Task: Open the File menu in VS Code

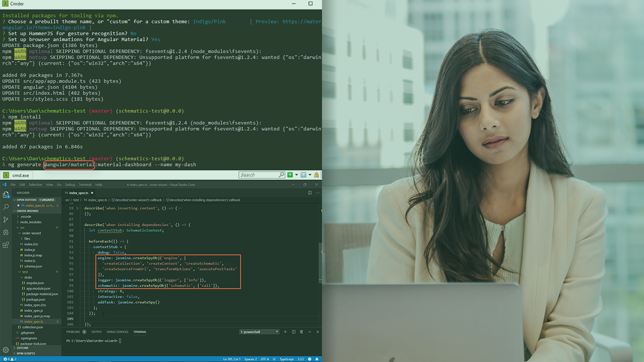Action: coord(13,185)
